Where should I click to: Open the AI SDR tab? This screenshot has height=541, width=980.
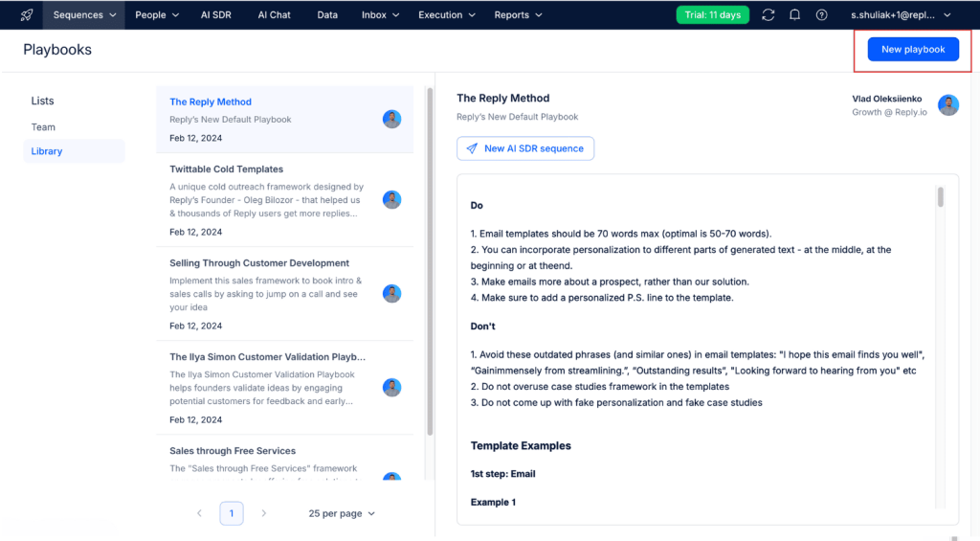pyautogui.click(x=215, y=15)
